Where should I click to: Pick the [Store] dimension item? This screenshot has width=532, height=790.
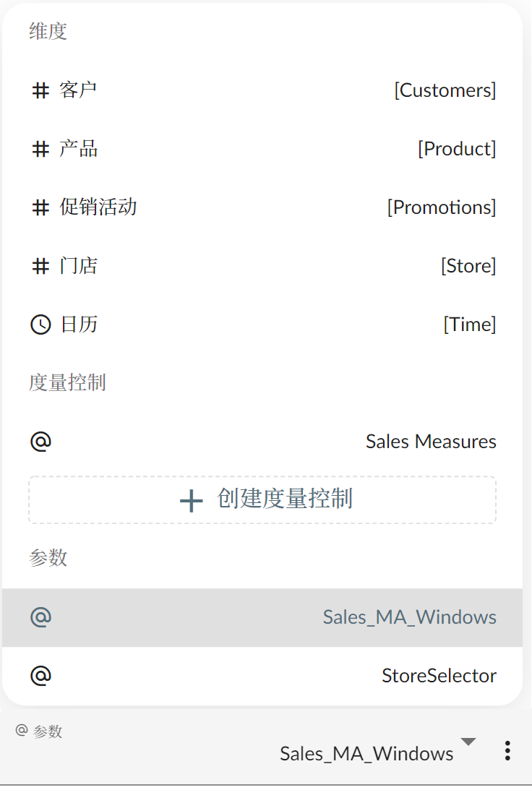tap(468, 266)
